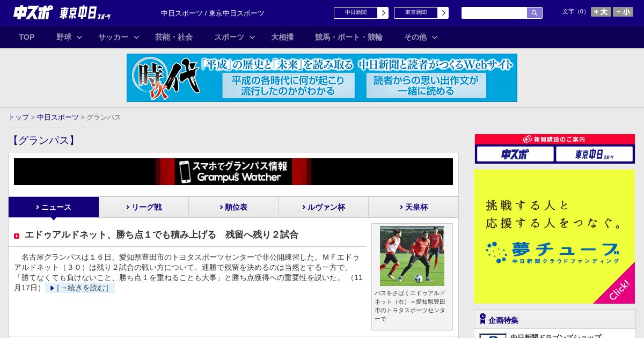Click the 中日スポーツ breadcrumb link
The width and height of the screenshot is (644, 338).
pyautogui.click(x=57, y=117)
